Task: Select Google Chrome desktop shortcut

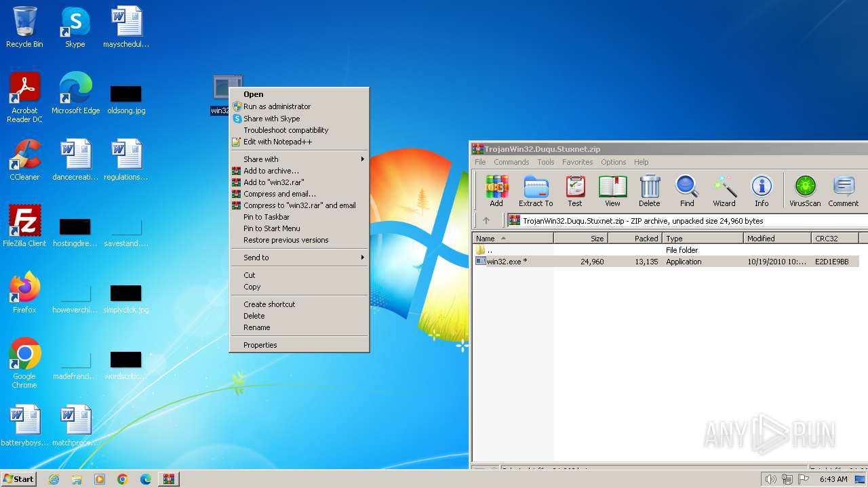Action: click(24, 363)
